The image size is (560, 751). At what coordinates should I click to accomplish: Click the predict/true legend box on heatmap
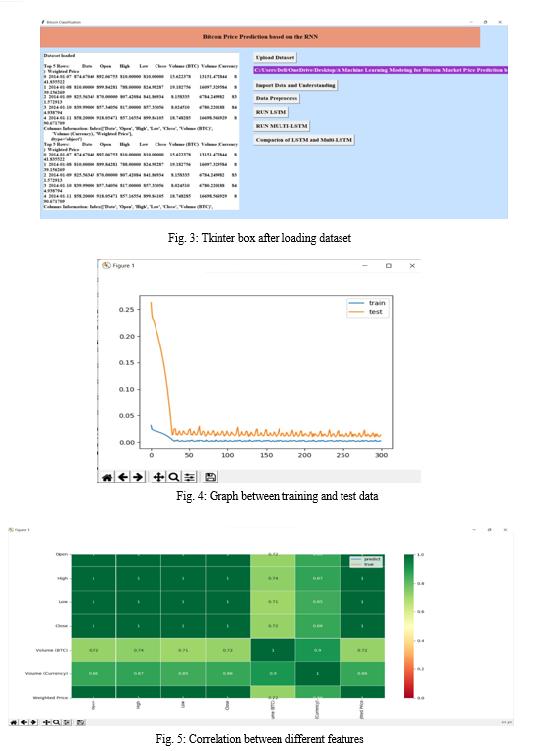366,562
